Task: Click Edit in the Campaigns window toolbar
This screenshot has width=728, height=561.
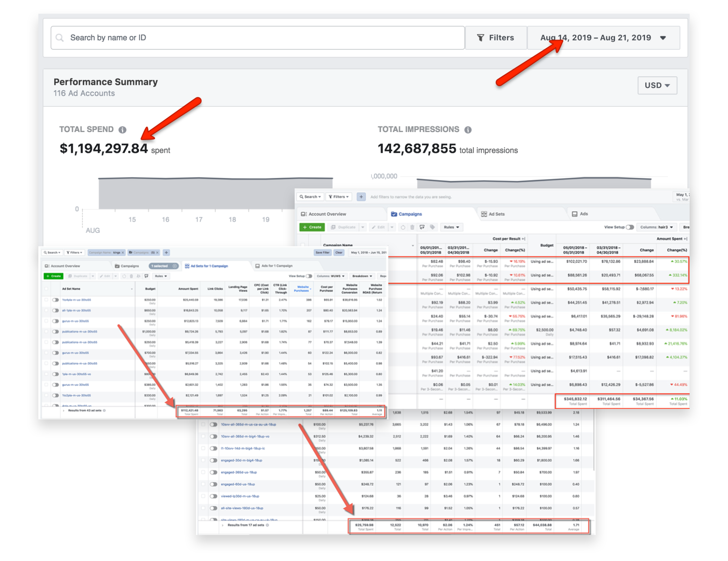Action: tap(378, 227)
